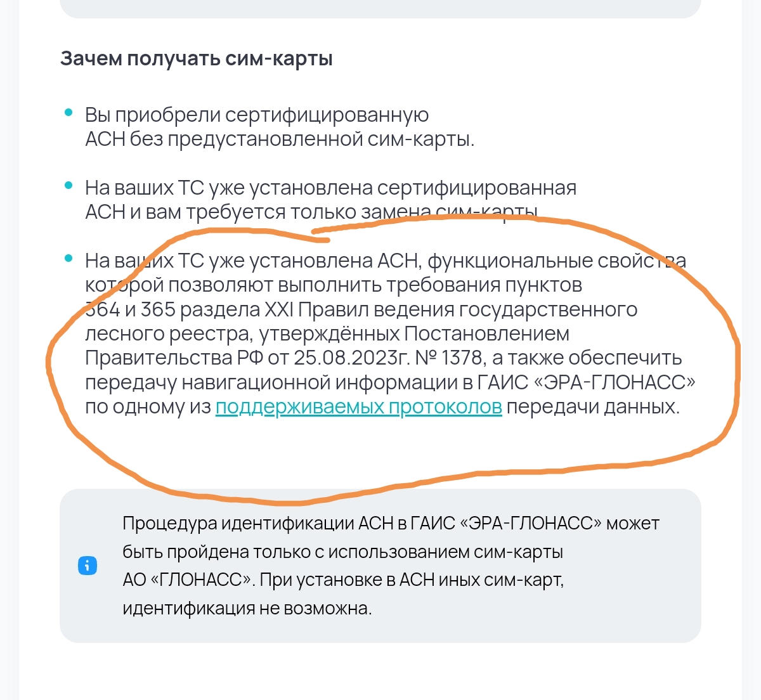The image size is (761, 700).
Task: Click the words «лесного реестра»
Action: pos(167,334)
